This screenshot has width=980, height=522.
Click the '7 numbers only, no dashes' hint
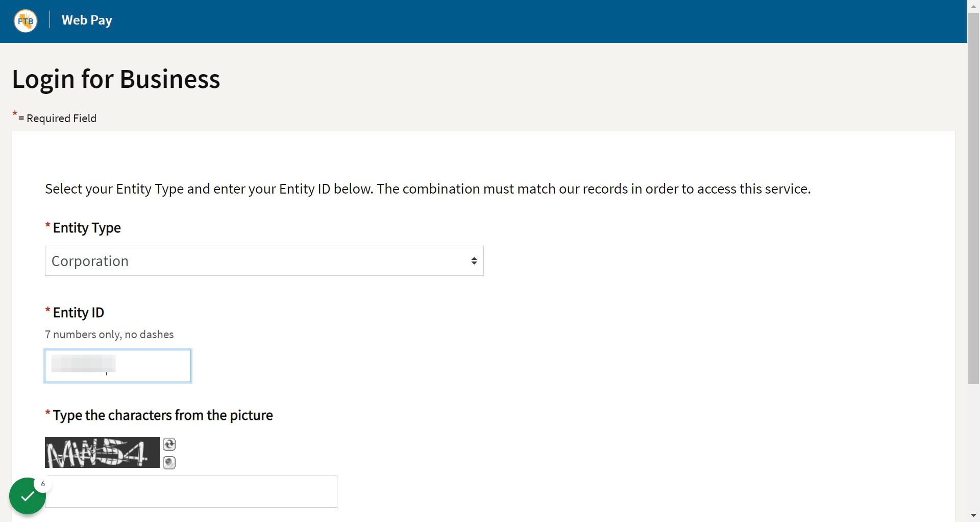(x=109, y=335)
